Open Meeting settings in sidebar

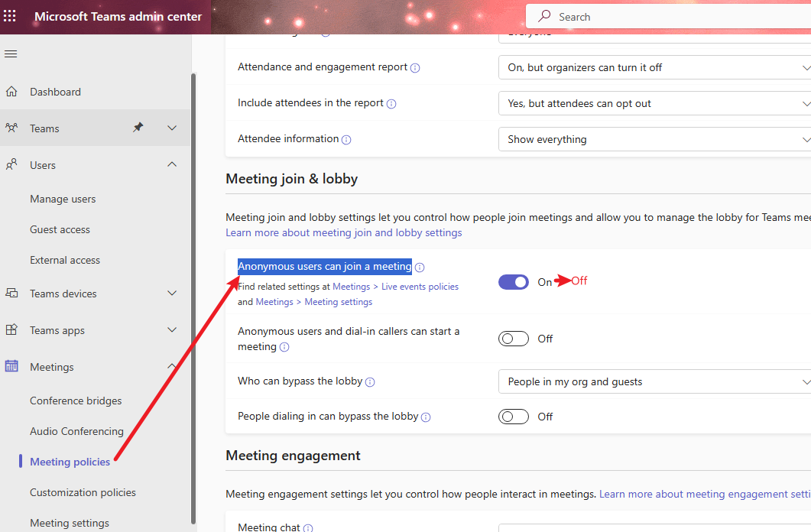pos(70,524)
